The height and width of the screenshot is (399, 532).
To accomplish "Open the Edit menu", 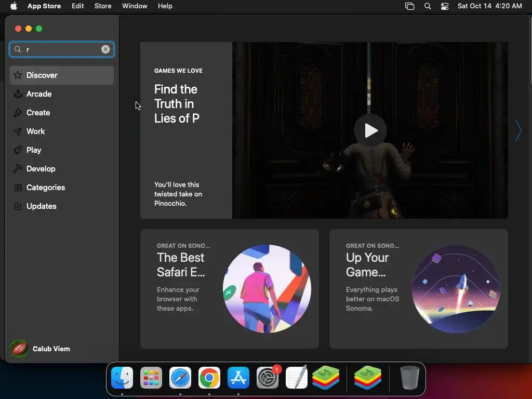I will pyautogui.click(x=78, y=6).
